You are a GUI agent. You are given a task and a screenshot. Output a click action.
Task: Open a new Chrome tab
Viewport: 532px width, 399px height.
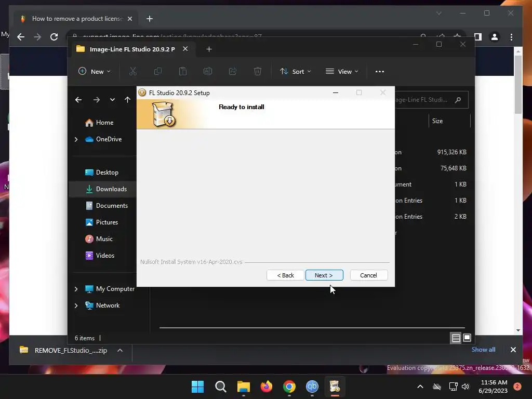coord(149,19)
